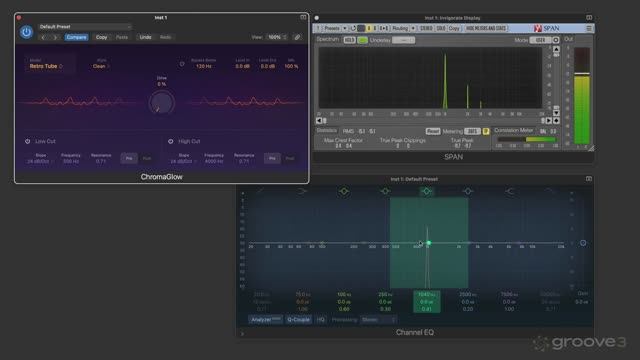Click SPAN frequency scroll left arrow

coord(319,120)
